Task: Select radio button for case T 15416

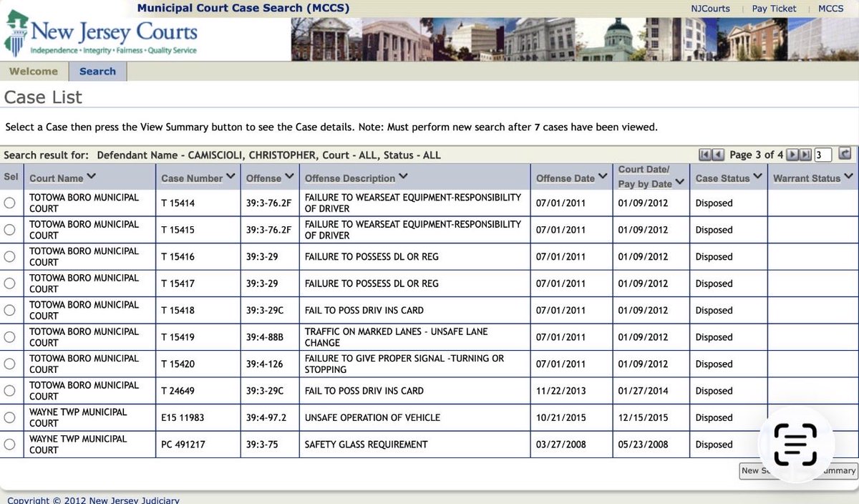Action: tap(9, 256)
